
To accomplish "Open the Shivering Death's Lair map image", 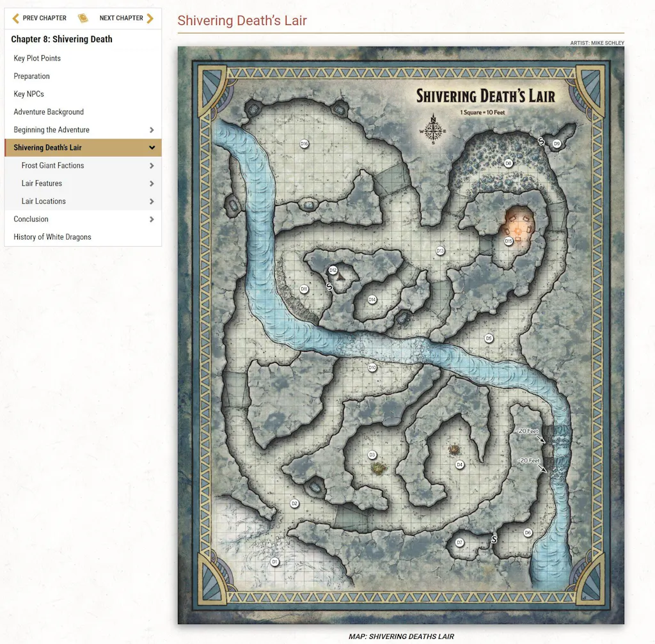I will 400,334.
